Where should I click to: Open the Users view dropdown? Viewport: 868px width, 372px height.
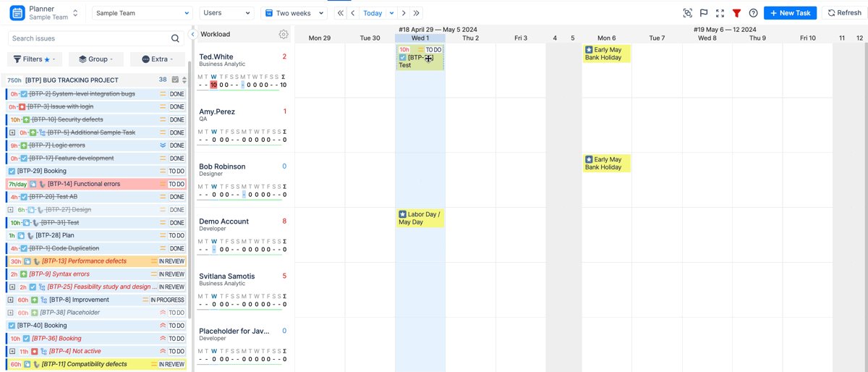point(226,13)
